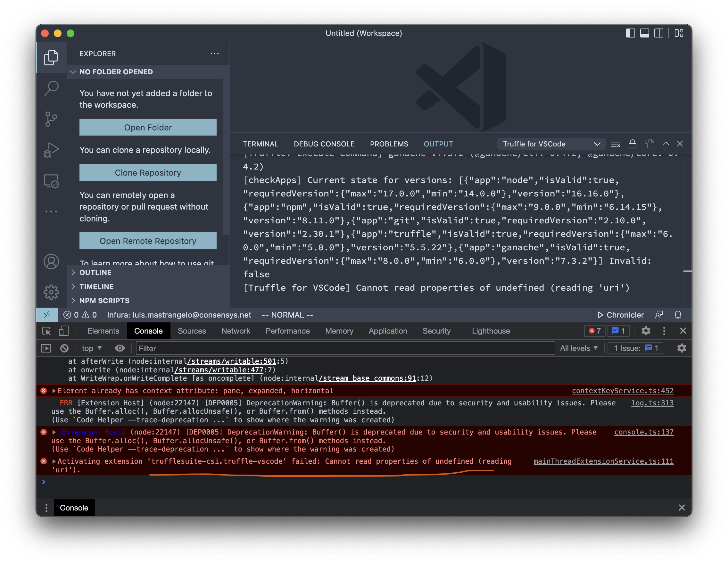The width and height of the screenshot is (728, 564).
Task: Clear the DevTools console
Action: pyautogui.click(x=64, y=348)
